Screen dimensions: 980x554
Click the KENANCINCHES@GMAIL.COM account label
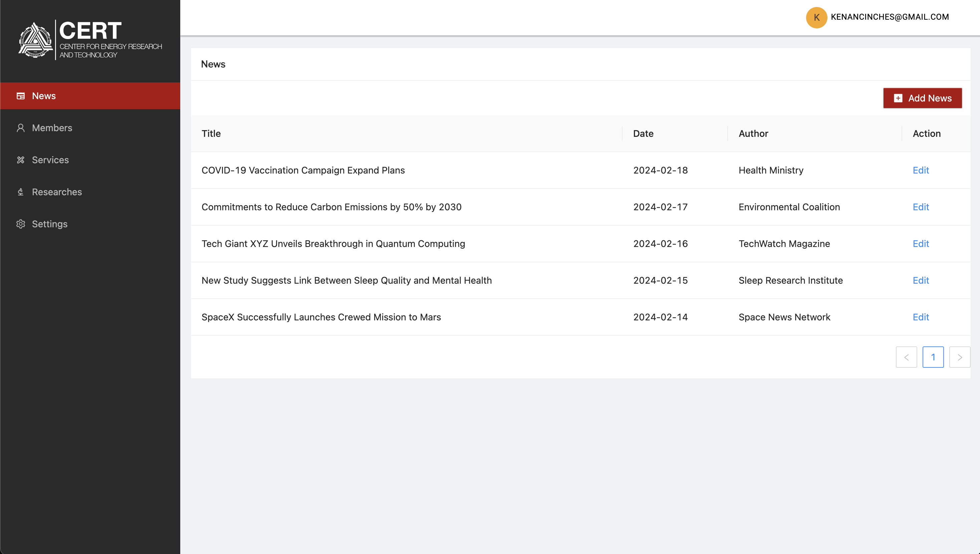coord(890,17)
